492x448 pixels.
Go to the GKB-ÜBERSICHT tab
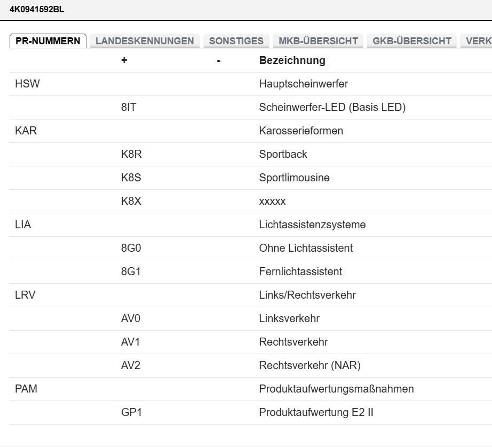(412, 41)
